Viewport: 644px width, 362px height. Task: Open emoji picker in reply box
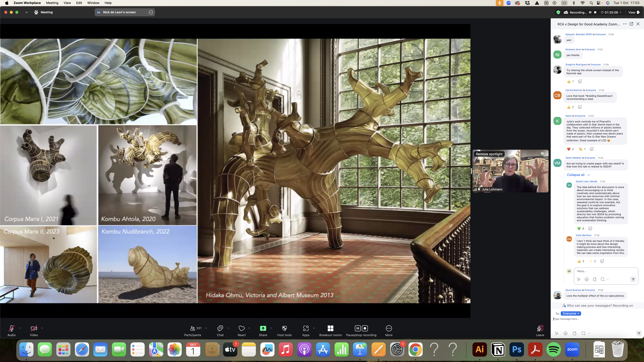point(587,279)
